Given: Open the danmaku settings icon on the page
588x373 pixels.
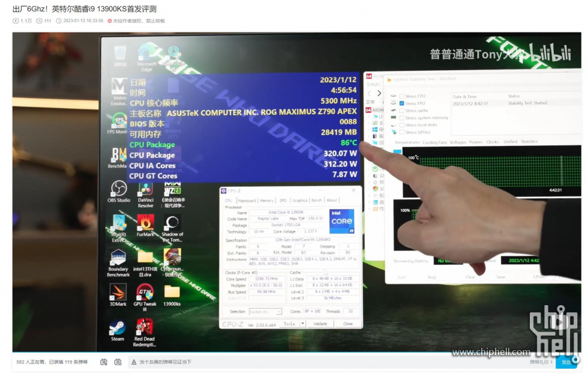Looking at the screenshot, I should [x=118, y=362].
